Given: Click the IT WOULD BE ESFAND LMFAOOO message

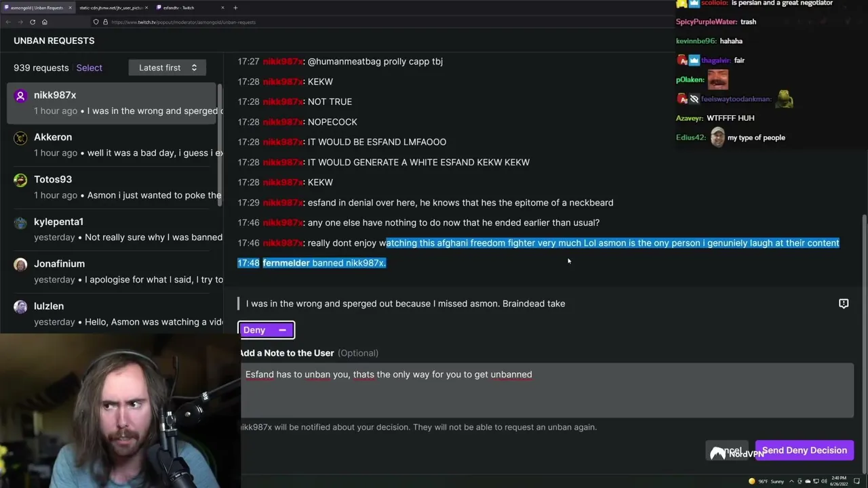Looking at the screenshot, I should point(377,142).
